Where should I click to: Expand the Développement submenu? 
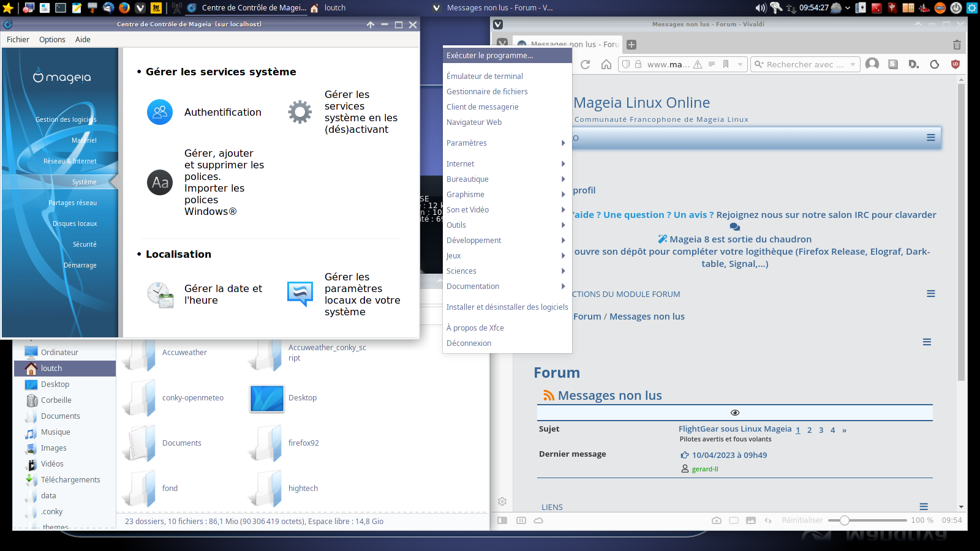point(507,240)
